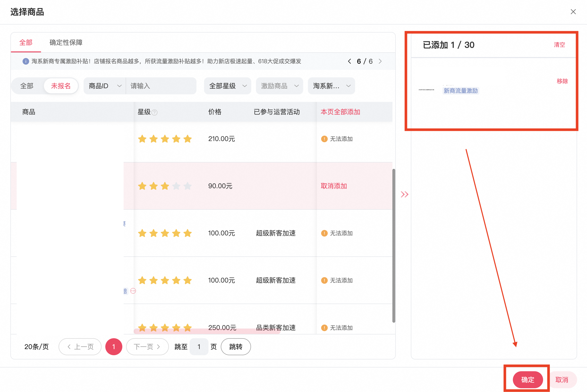Click 本页全部添加 link in table header
This screenshot has width=587, height=392.
coord(340,112)
